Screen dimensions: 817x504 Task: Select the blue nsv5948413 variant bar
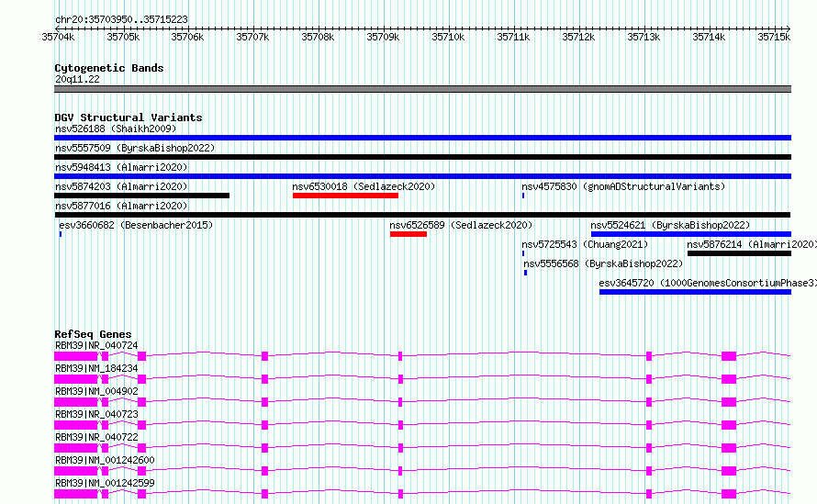(x=422, y=176)
